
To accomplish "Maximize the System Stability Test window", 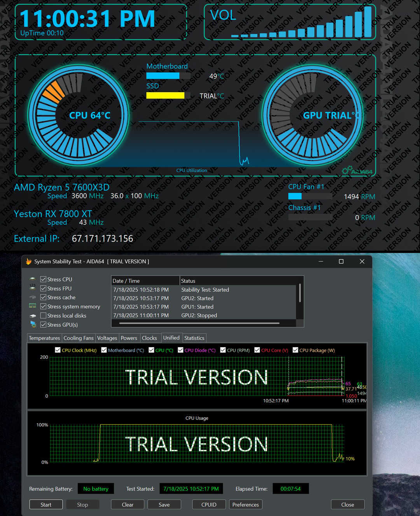I will point(341,262).
